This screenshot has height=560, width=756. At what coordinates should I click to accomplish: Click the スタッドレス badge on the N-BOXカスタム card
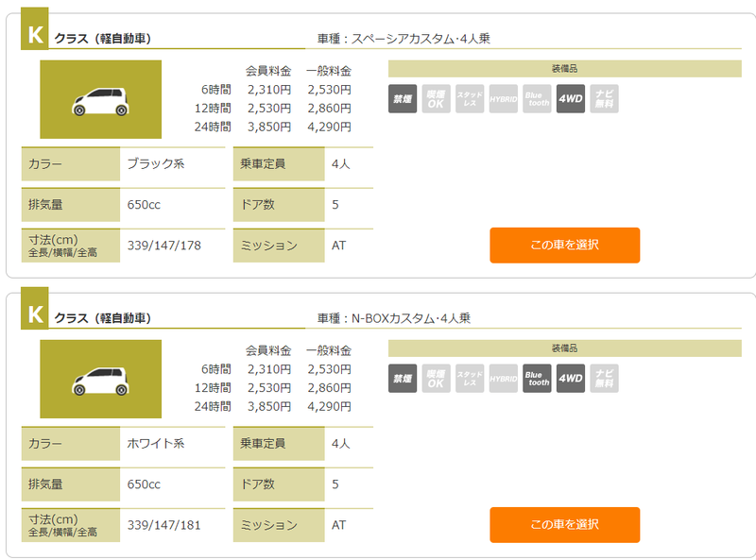tap(470, 379)
